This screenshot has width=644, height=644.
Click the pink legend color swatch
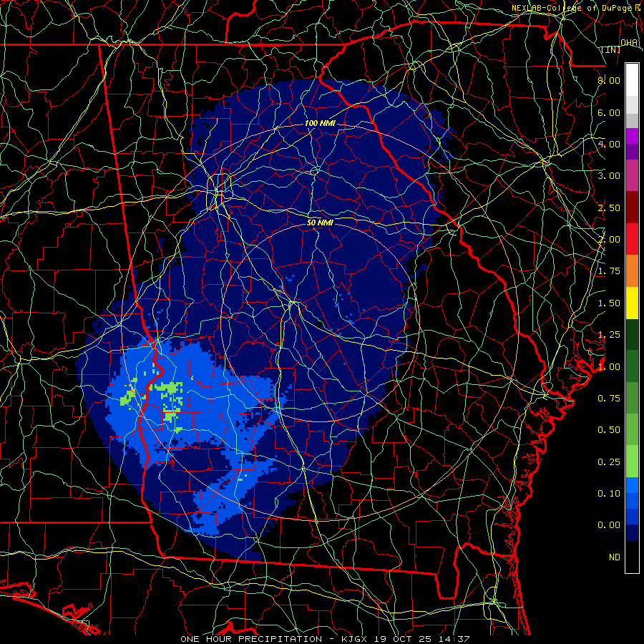[632, 176]
